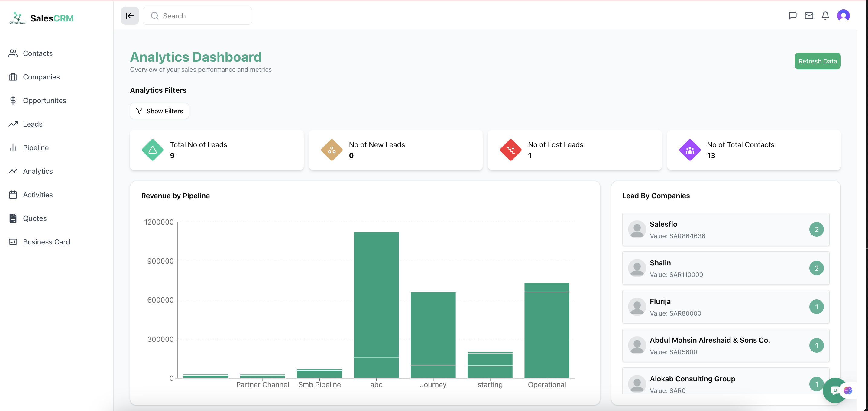868x411 pixels.
Task: Click the red Lost Leads diamond icon
Action: coord(510,150)
